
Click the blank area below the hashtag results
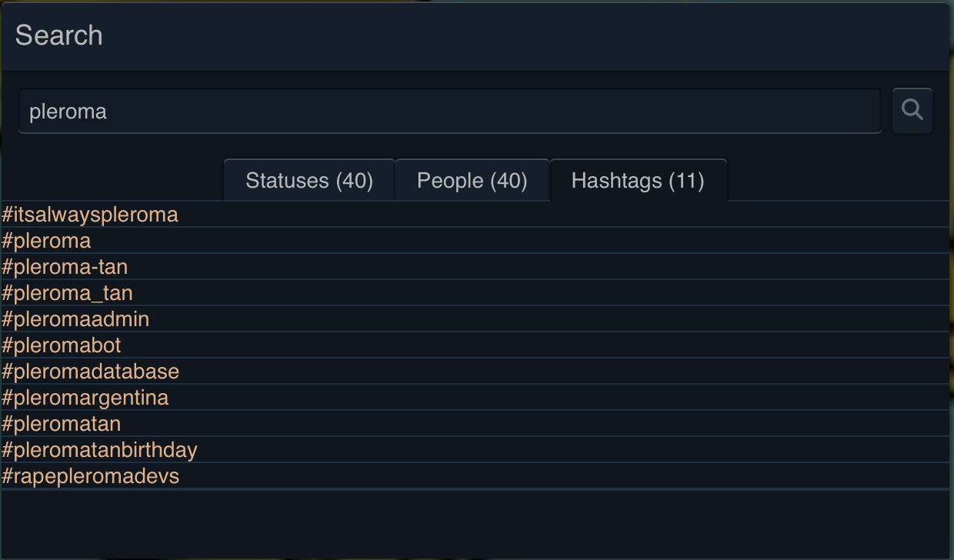(475, 523)
